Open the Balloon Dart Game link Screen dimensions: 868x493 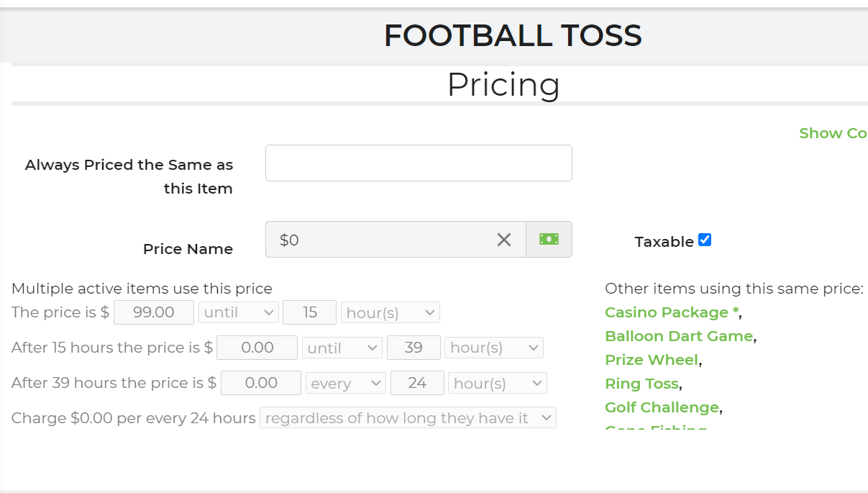click(x=678, y=336)
